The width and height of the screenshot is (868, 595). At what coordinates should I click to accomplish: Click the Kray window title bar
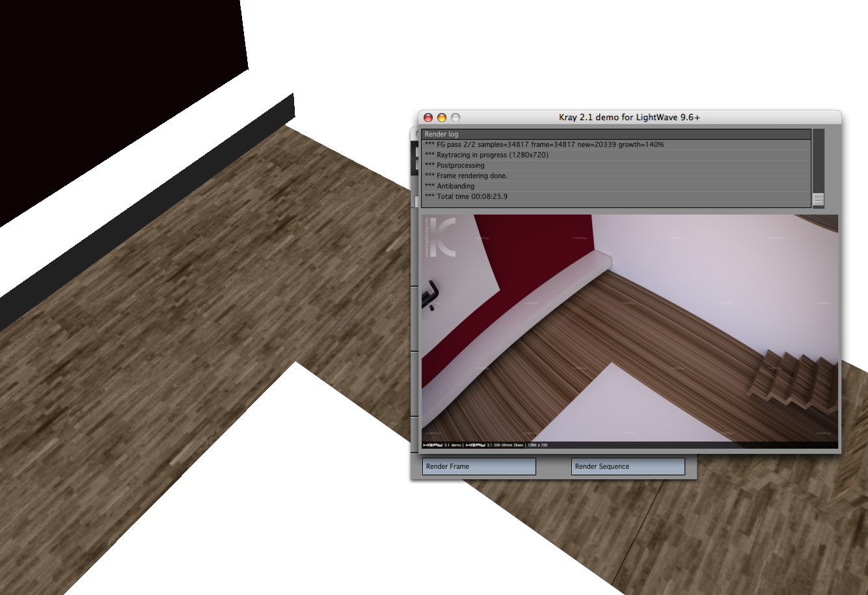click(x=629, y=118)
